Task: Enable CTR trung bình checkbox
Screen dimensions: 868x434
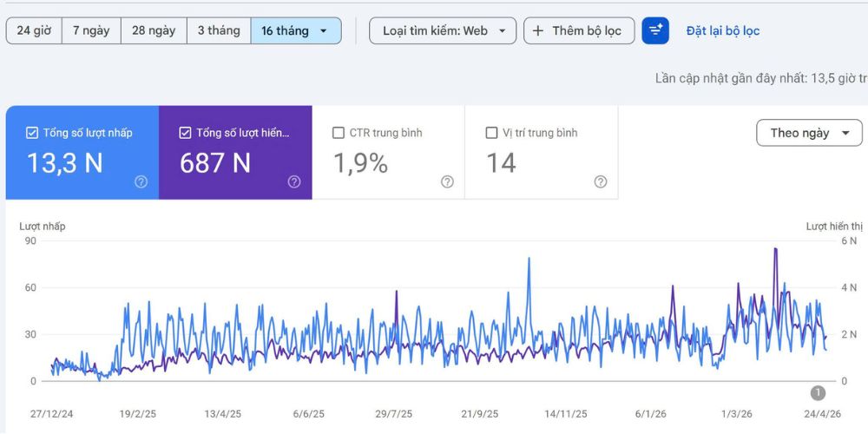Action: [339, 133]
